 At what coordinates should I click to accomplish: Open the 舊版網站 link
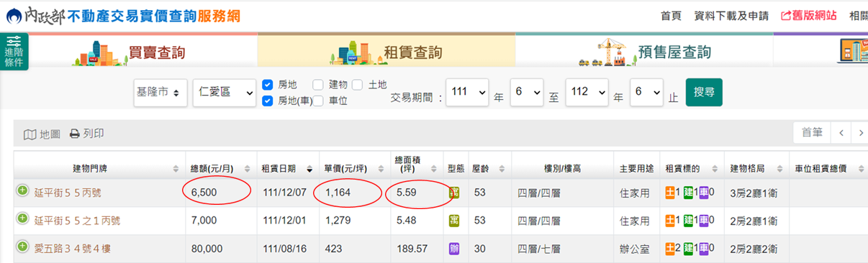click(x=809, y=15)
